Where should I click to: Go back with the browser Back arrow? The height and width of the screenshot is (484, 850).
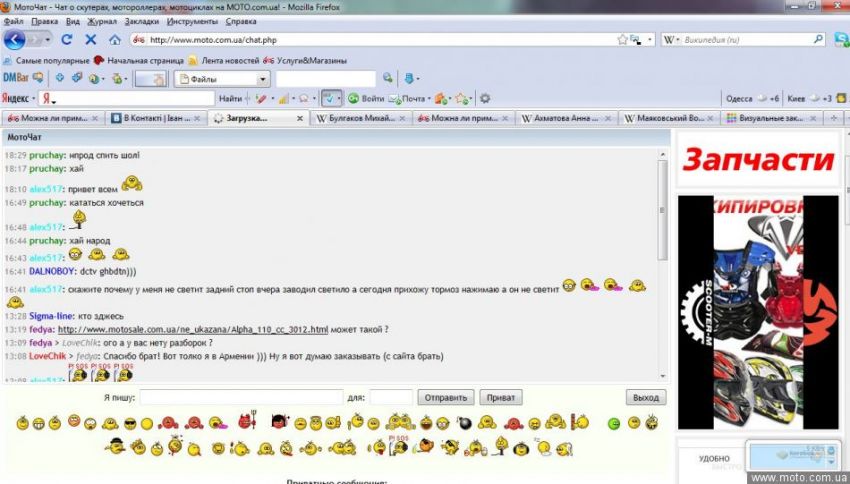coord(15,40)
